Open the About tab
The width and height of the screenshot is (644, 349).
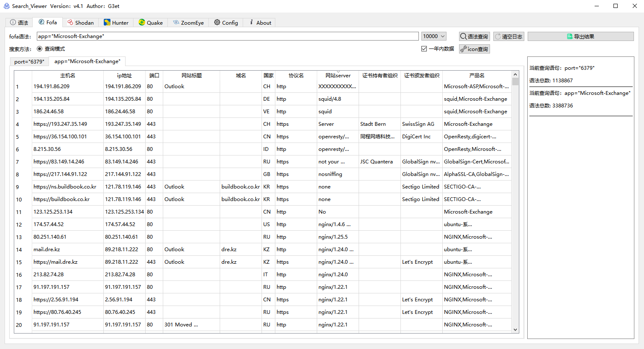coord(260,23)
